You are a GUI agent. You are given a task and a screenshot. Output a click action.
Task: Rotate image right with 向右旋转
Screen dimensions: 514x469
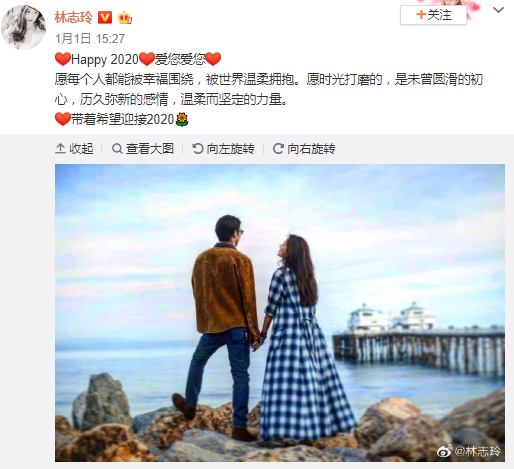click(x=304, y=149)
